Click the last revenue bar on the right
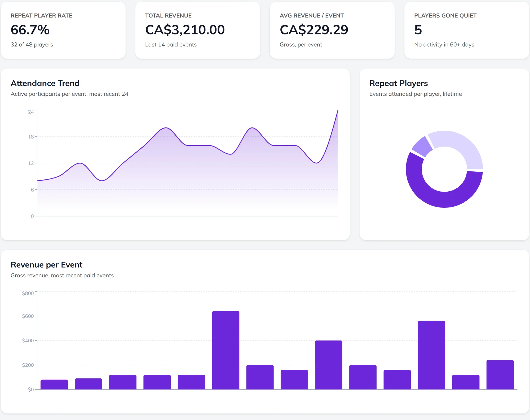 pos(500,375)
